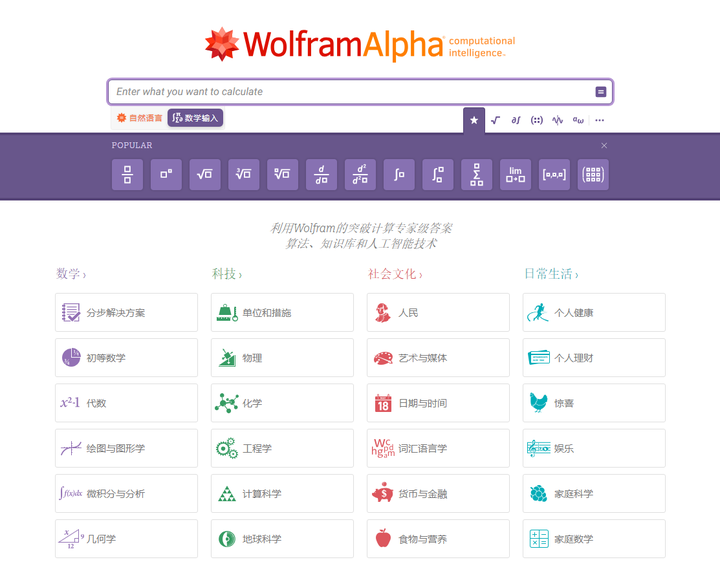Open 个人理财 topic
Image resolution: width=720 pixels, height=562 pixels.
click(594, 358)
